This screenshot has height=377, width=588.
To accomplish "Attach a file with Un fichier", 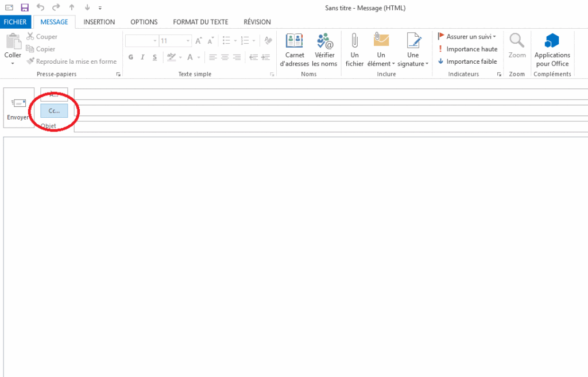I will coord(354,49).
